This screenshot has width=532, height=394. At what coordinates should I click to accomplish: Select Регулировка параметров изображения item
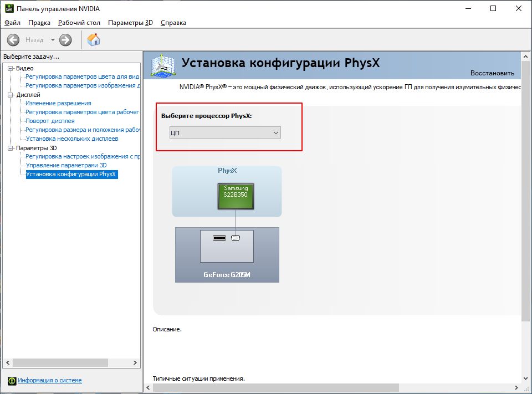(x=83, y=85)
